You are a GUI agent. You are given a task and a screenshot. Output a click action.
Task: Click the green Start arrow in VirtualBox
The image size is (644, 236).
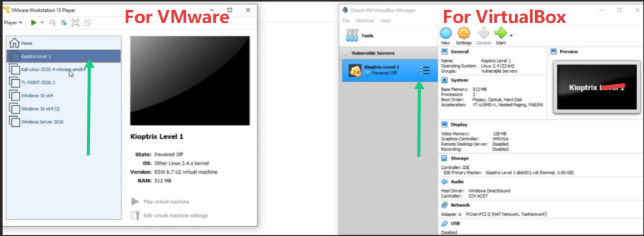[x=501, y=33]
